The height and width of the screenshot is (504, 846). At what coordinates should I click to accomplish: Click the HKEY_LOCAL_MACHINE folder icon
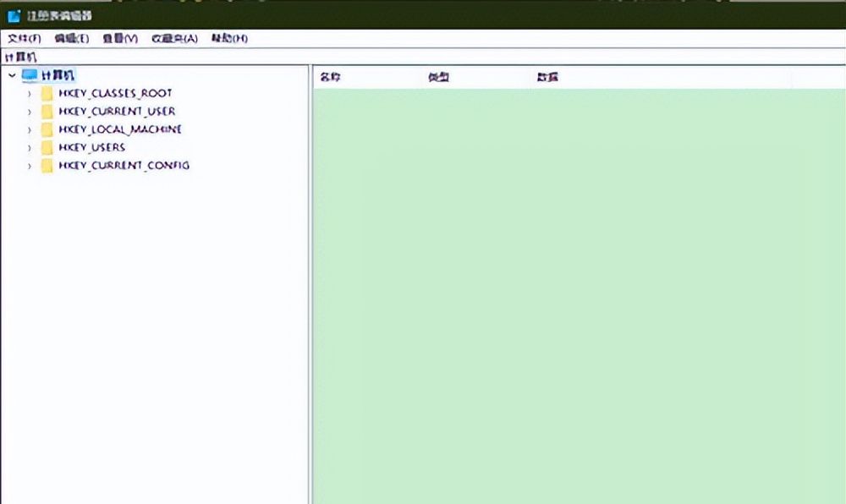pos(47,129)
